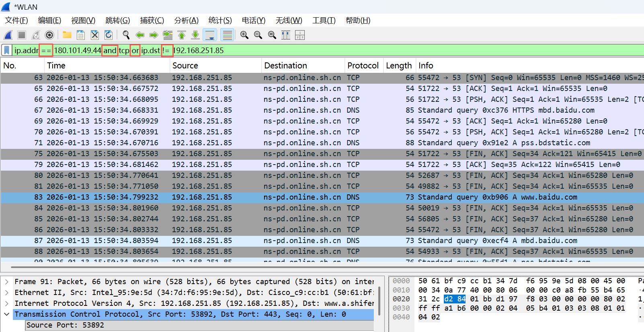Expand Internet Protocol Version 4 node
Screen dimensions: 644x332
7,303
